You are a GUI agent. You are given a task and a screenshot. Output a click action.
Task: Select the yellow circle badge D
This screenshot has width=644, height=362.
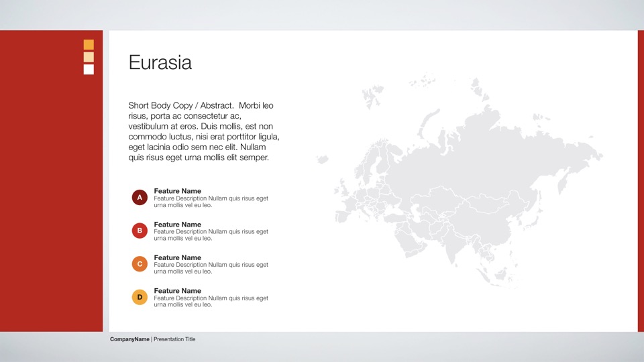[140, 297]
